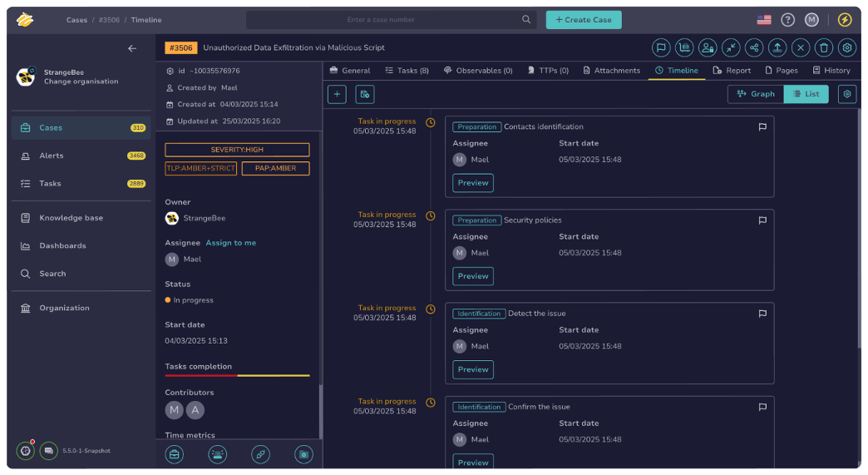
Task: Flag the Contacts identification task
Action: pyautogui.click(x=762, y=126)
